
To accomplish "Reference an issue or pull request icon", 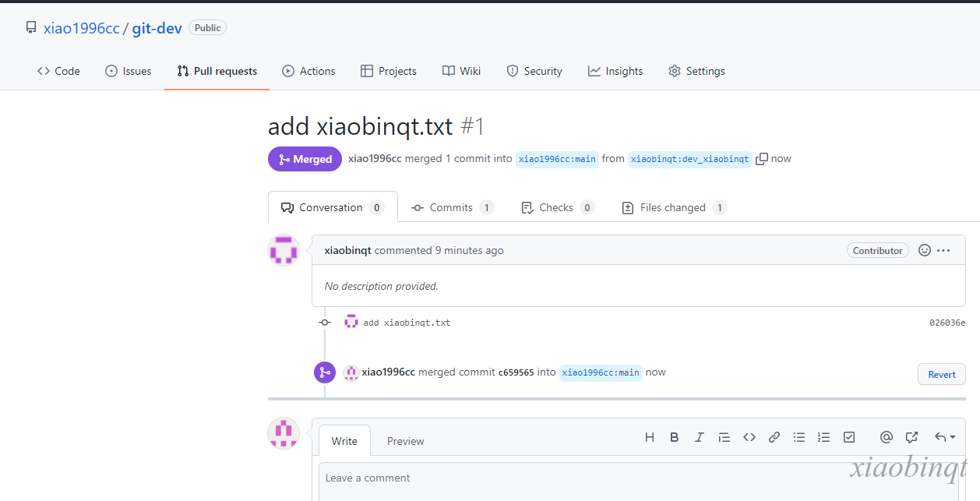I will pyautogui.click(x=912, y=437).
